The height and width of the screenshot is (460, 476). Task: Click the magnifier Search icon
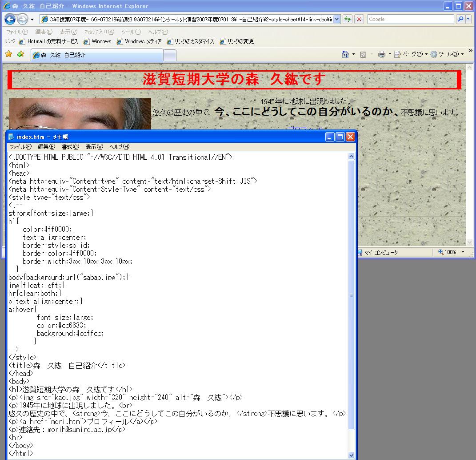(460, 19)
